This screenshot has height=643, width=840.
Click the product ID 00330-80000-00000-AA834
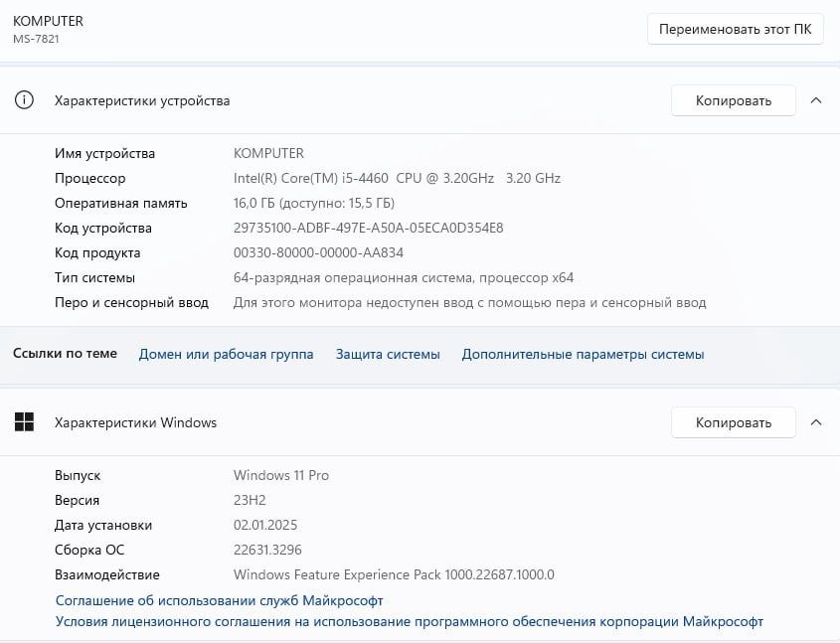coord(318,252)
